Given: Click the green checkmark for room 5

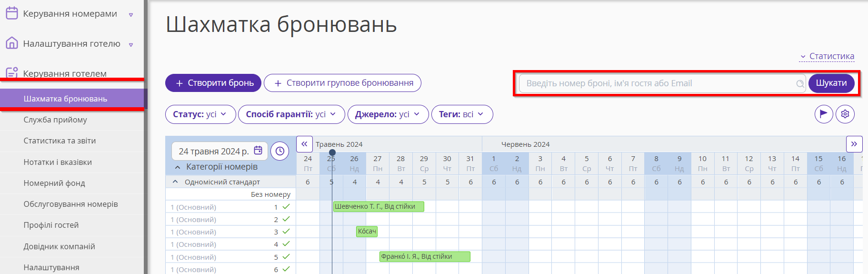Looking at the screenshot, I should click(286, 256).
